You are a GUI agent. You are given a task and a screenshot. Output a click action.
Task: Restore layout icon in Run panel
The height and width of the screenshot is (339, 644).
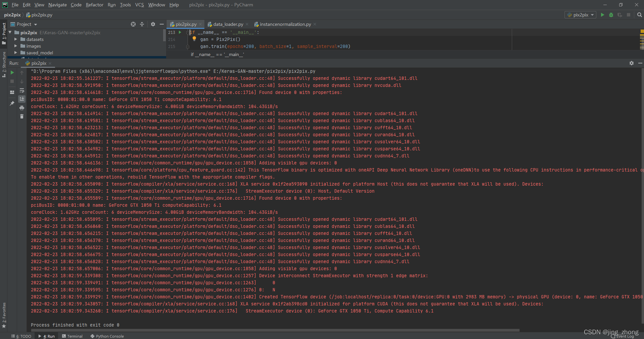[12, 92]
